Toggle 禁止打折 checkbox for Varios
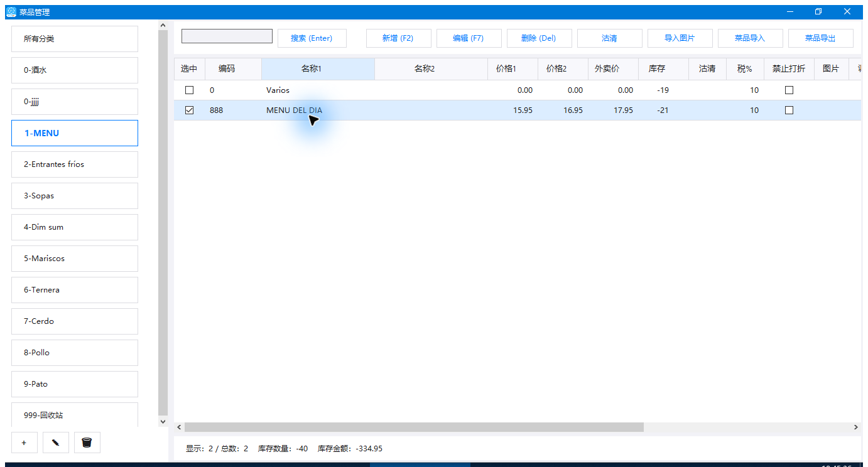Screen dimensions: 868x467 point(789,90)
